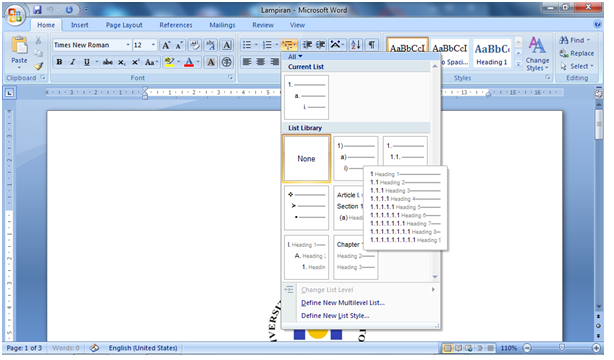Click the tab selector at ruler corner
This screenshot has height=360, width=614.
10,93
